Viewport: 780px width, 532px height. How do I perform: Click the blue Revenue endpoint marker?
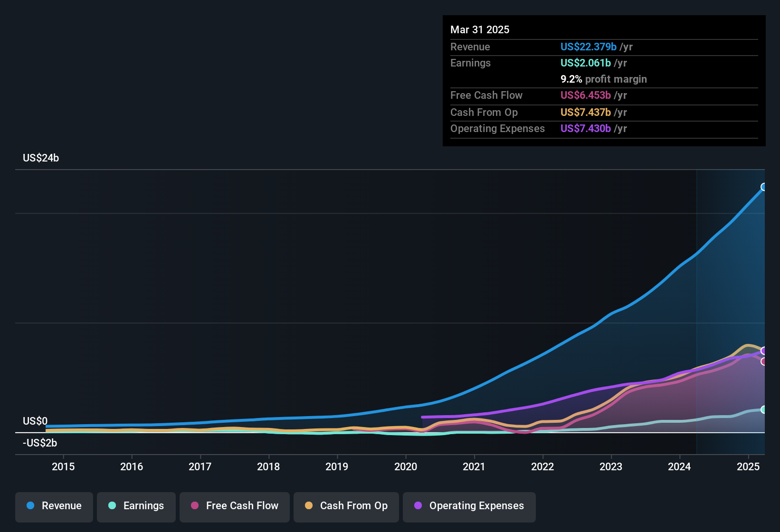764,187
